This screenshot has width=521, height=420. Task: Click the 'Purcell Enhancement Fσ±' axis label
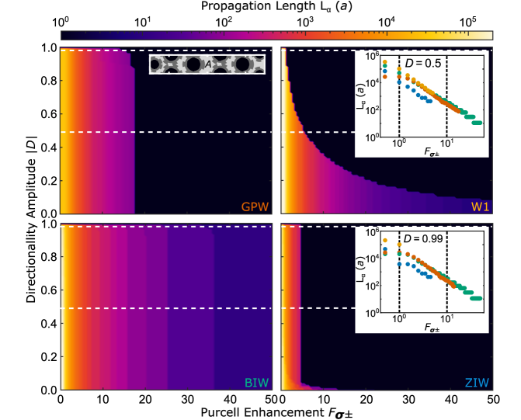(x=276, y=413)
